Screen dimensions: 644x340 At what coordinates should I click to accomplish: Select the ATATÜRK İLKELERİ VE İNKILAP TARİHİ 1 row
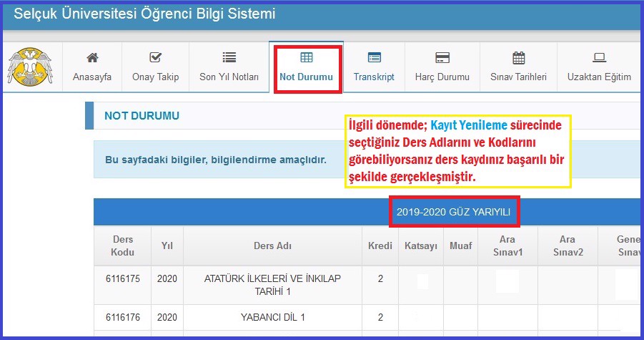(273, 284)
